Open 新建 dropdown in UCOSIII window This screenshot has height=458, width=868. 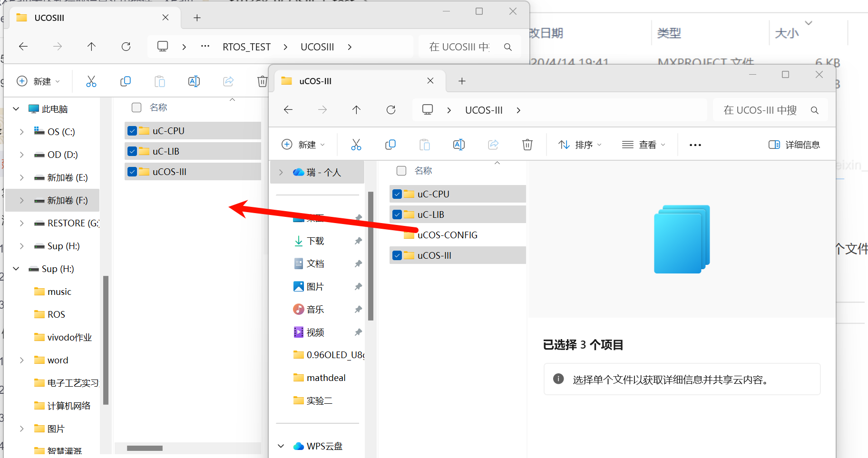[x=39, y=81]
